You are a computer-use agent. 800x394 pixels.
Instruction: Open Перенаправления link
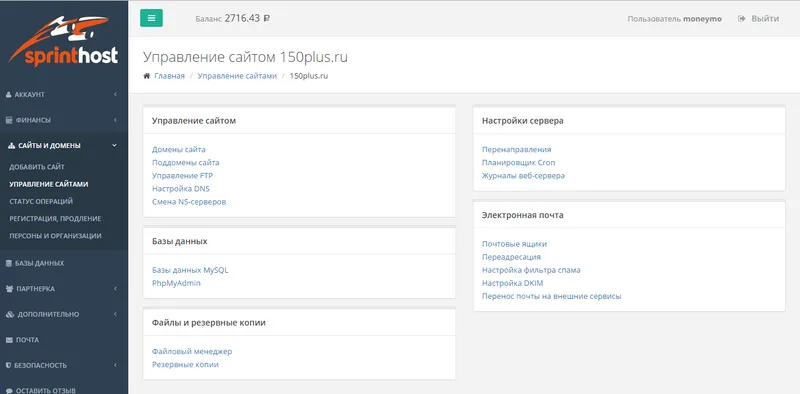coord(516,150)
